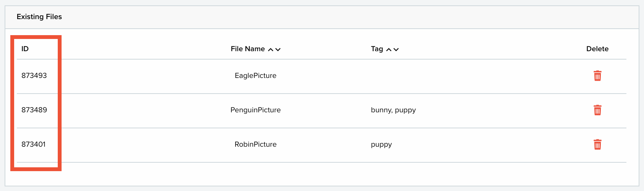Open the EaglePicture file name
Image resolution: width=644 pixels, height=191 pixels.
255,76
